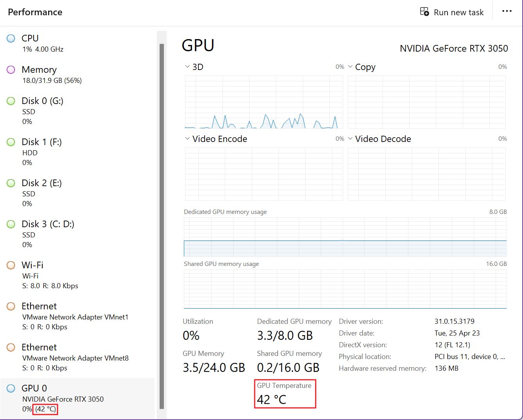Select the Memory performance icon
523x420 pixels.
point(11,70)
